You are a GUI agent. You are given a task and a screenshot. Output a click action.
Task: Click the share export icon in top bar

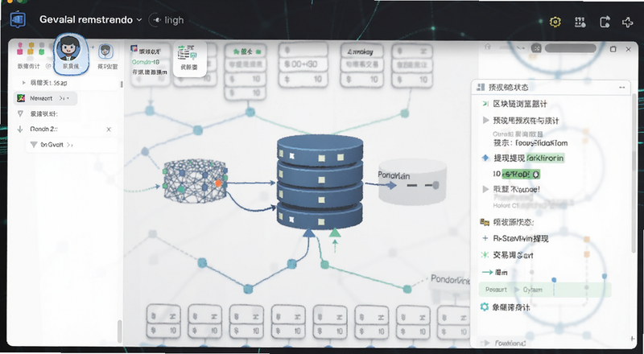click(605, 22)
